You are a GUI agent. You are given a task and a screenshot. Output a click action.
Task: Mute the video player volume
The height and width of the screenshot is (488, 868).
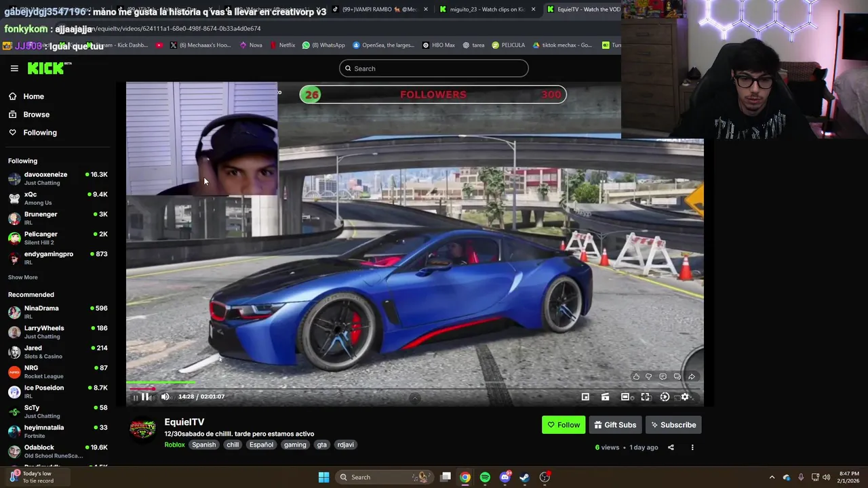click(165, 396)
